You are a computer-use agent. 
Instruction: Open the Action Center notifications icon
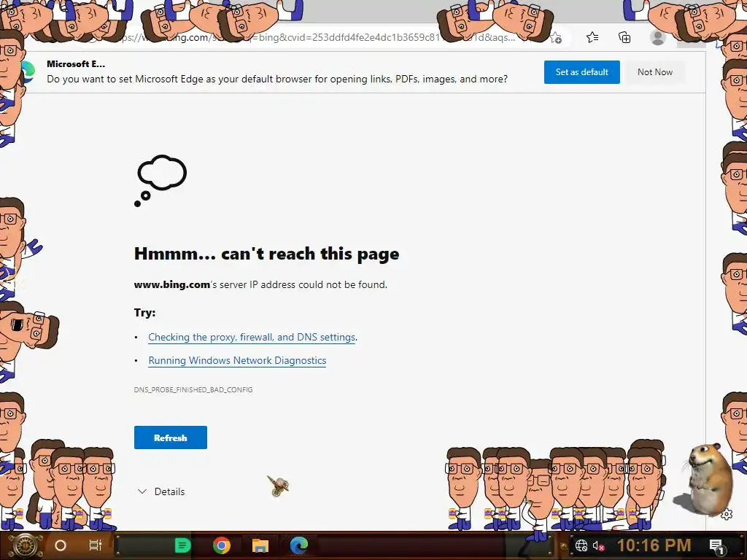(x=716, y=545)
